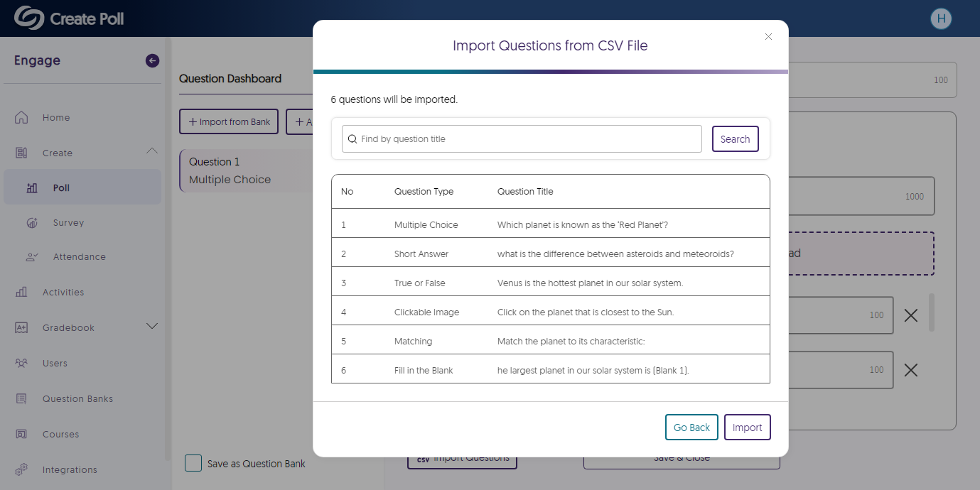This screenshot has height=490, width=980.
Task: Collapse the Create menu section
Action: pyautogui.click(x=151, y=151)
